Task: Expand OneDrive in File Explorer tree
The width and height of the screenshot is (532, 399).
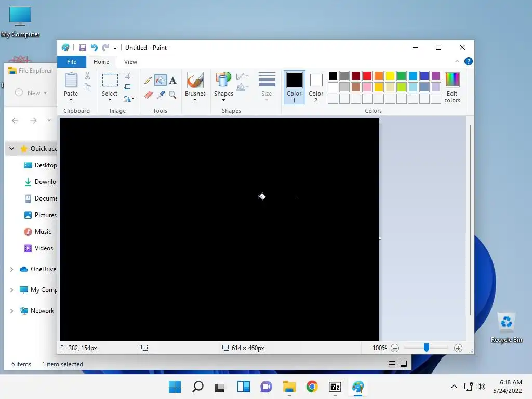Action: coord(12,269)
